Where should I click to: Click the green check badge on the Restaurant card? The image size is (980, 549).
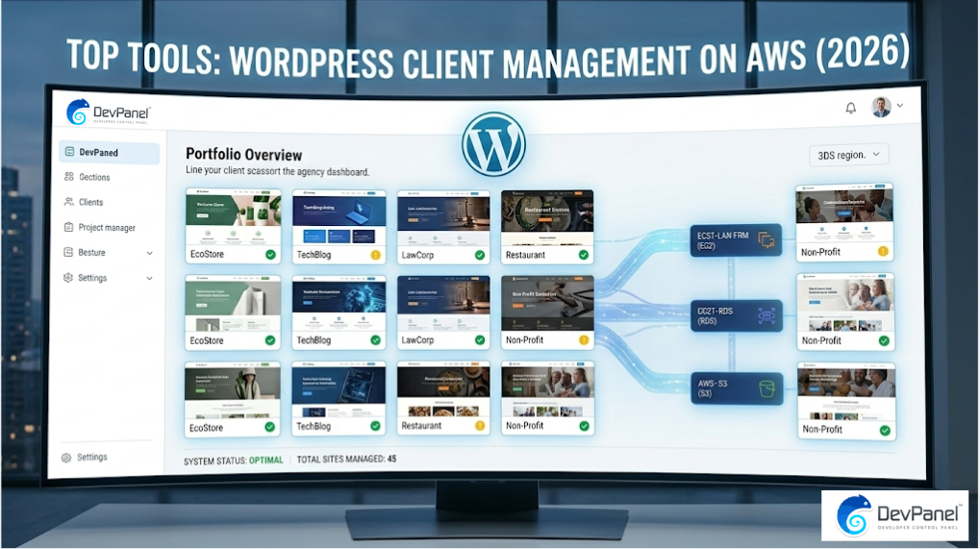pos(583,255)
